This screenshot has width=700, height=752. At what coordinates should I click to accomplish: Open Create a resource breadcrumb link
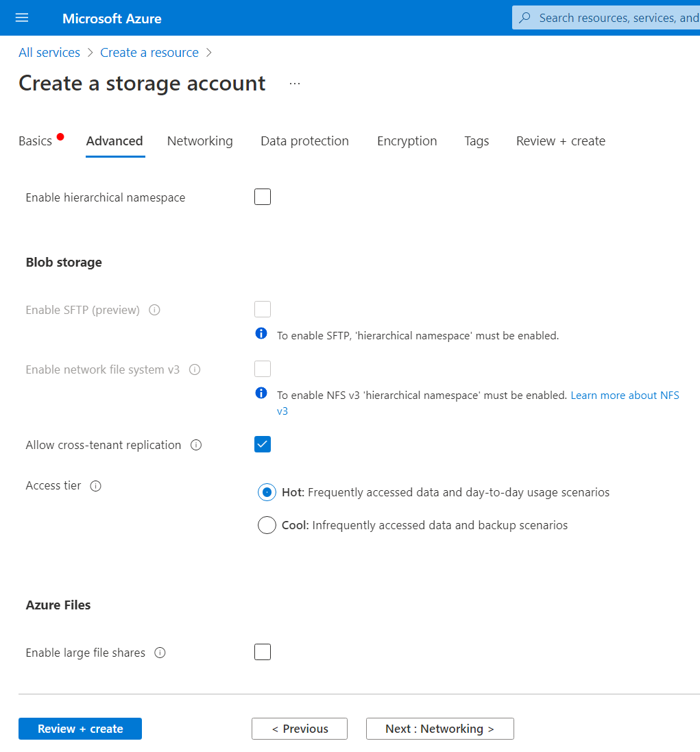[149, 53]
